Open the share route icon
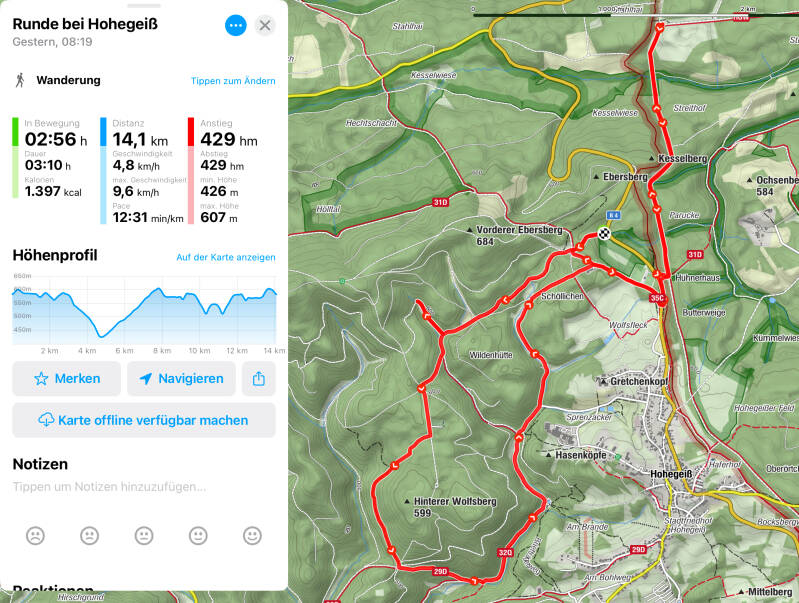This screenshot has height=603, width=799. point(259,379)
